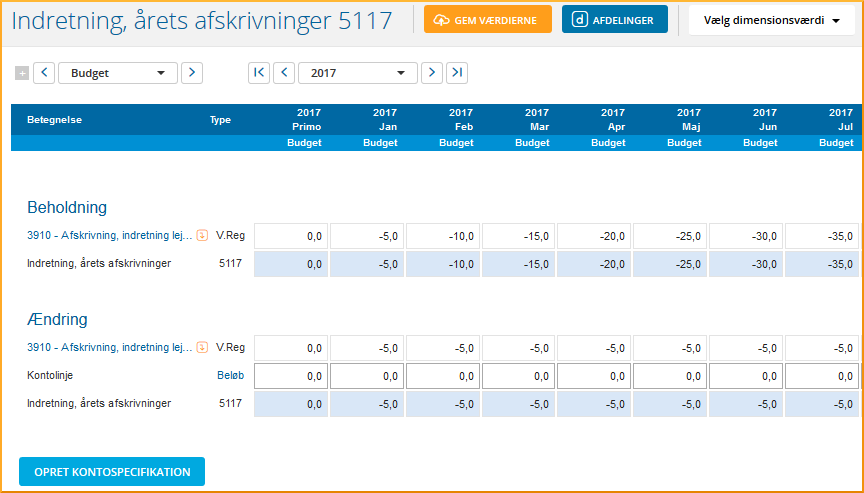Screen dimensions: 864x493
Task: Open Afdelinger button
Action: pos(614,20)
